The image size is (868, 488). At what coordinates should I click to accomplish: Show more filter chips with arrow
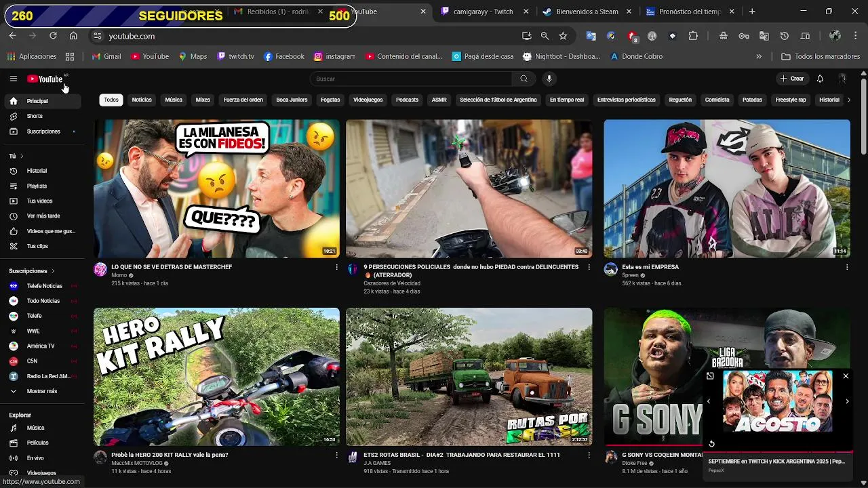coord(849,100)
